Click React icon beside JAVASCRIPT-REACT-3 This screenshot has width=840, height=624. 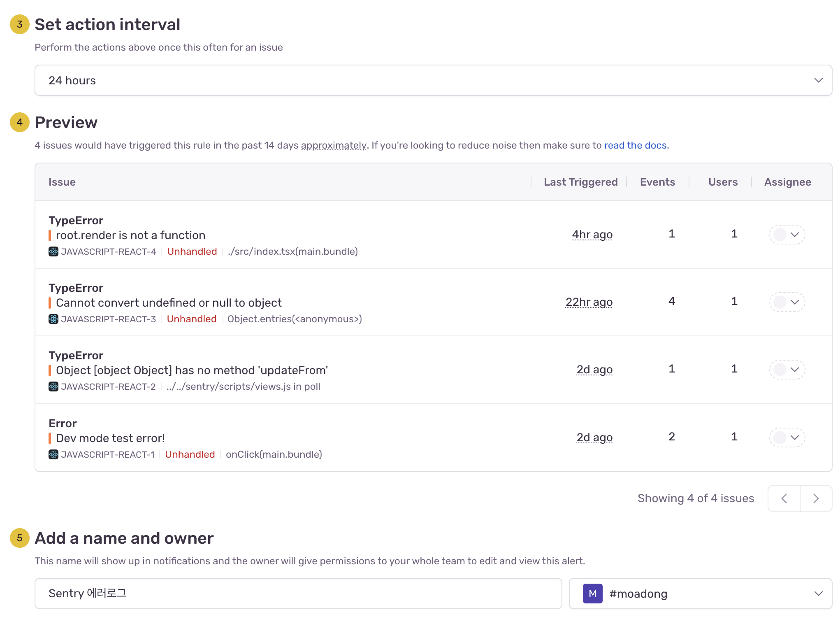[x=53, y=319]
